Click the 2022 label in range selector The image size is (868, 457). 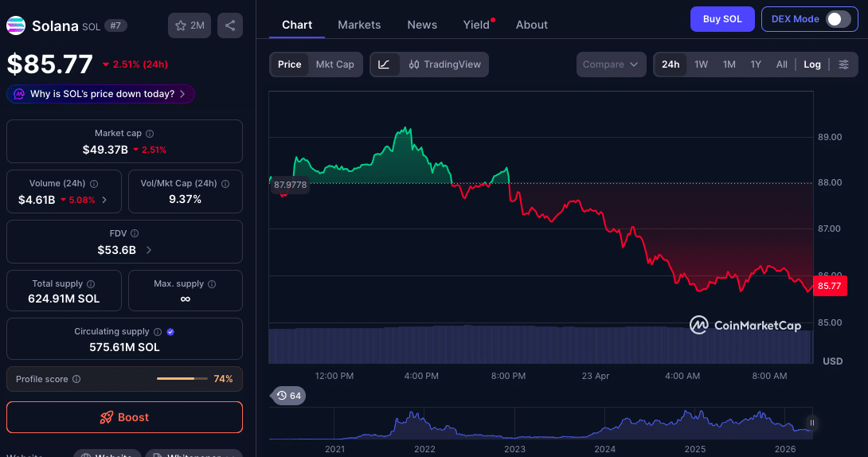[x=424, y=449]
